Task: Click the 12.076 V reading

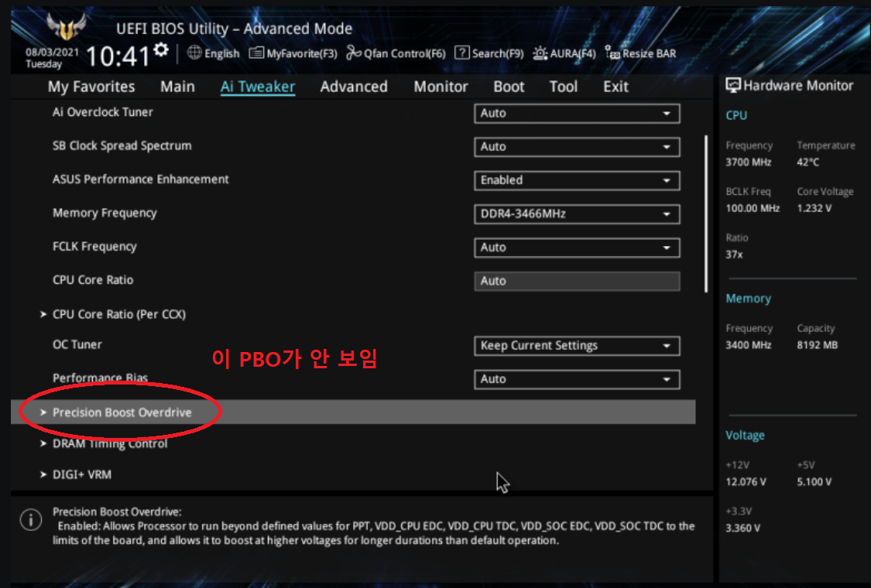Action: coord(746,482)
